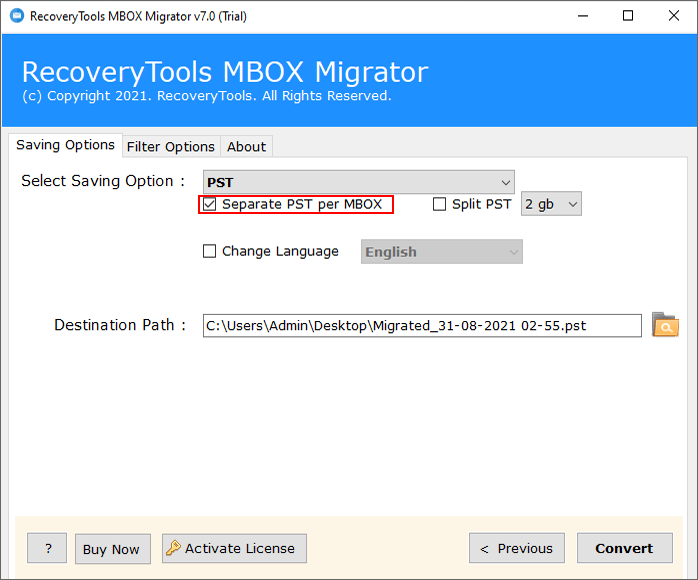This screenshot has height=580, width=698.
Task: Close the MBOX Migrator window
Action: click(674, 16)
